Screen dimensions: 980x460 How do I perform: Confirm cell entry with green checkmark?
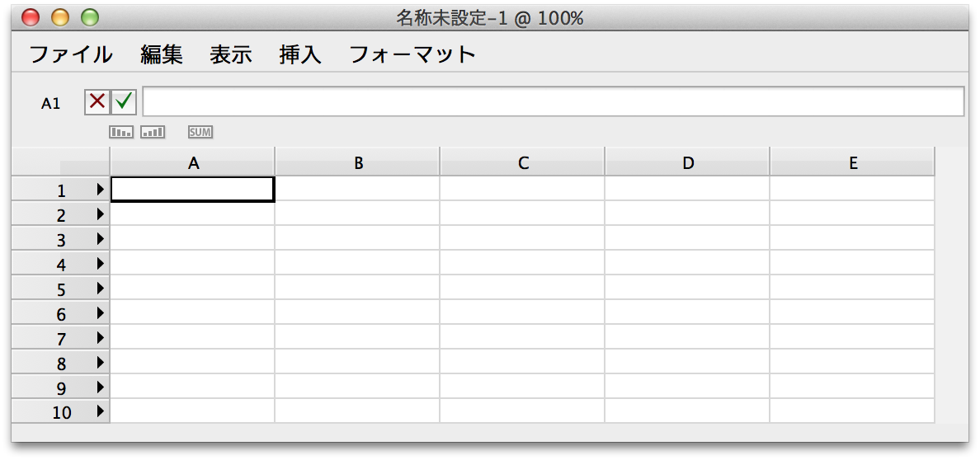click(124, 101)
